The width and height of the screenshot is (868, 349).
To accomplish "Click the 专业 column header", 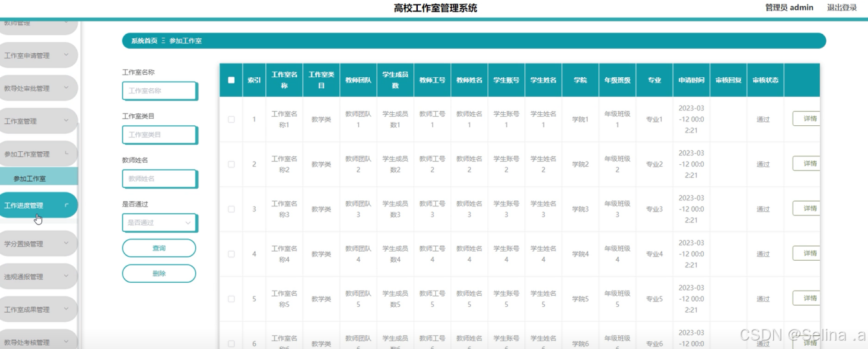I will (654, 80).
